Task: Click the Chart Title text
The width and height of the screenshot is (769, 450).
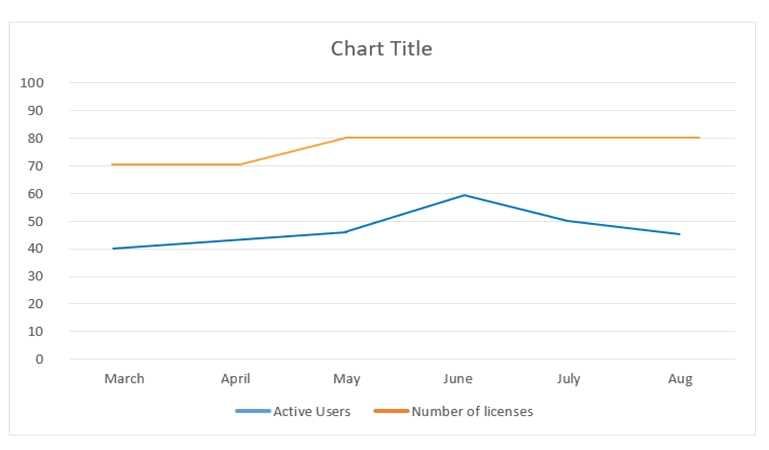Action: point(381,48)
